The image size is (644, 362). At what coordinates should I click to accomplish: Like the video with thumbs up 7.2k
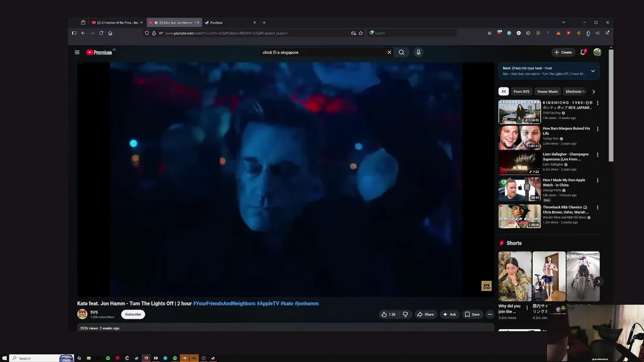point(388,314)
